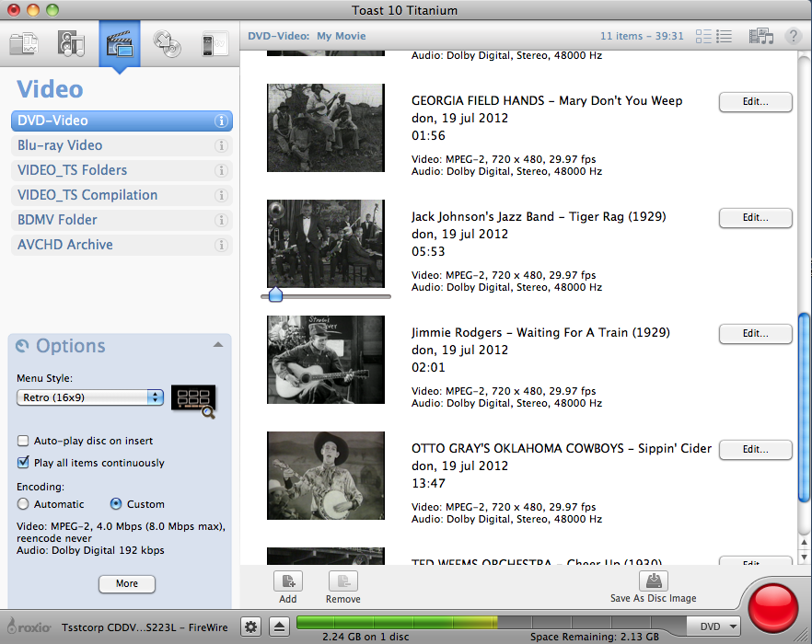This screenshot has height=644, width=812.
Task: Select DVD-Video project type
Action: [x=122, y=121]
